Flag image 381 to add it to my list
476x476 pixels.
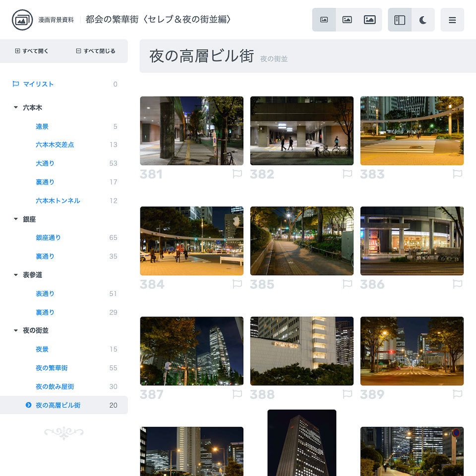point(238,174)
